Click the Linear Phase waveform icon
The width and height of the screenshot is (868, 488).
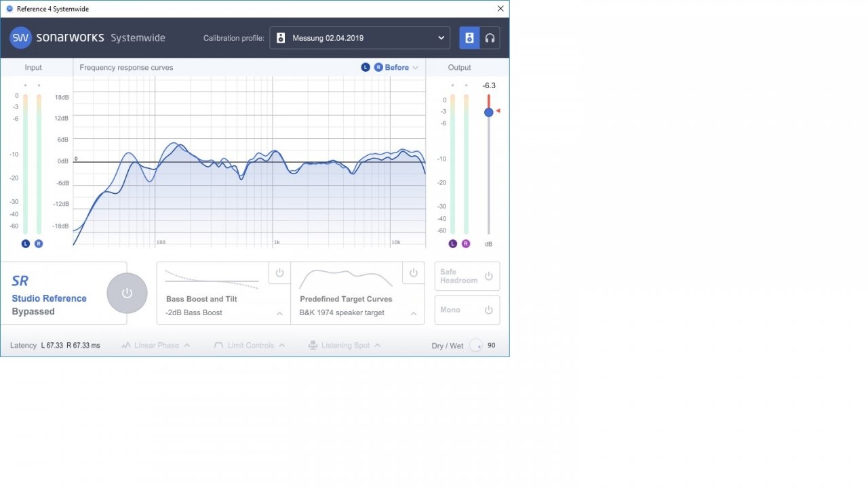(125, 346)
